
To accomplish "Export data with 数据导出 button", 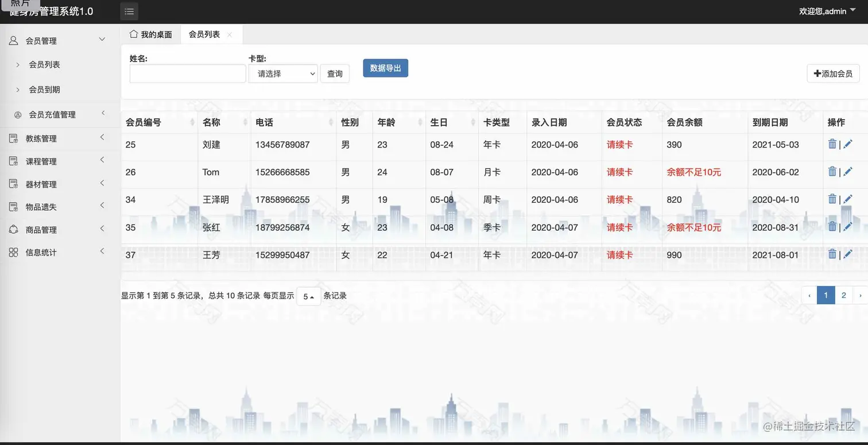I will pyautogui.click(x=386, y=68).
